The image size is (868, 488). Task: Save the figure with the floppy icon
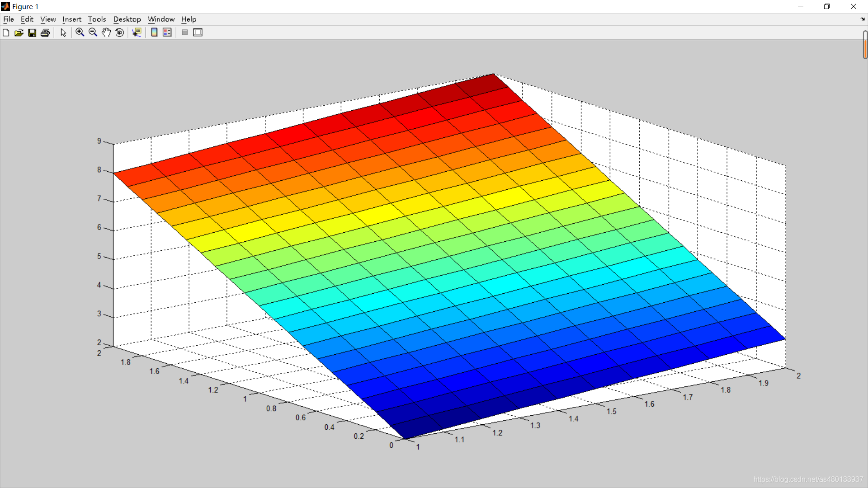pyautogui.click(x=32, y=33)
